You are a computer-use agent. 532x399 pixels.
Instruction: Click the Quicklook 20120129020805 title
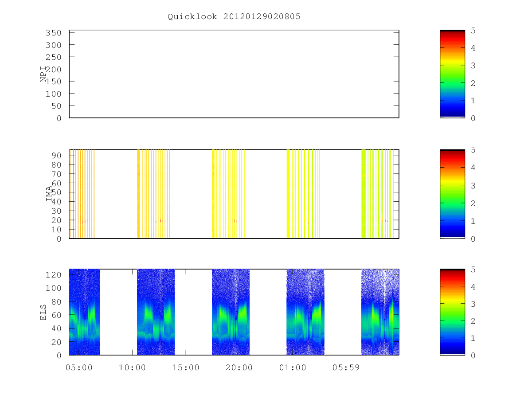pos(234,17)
